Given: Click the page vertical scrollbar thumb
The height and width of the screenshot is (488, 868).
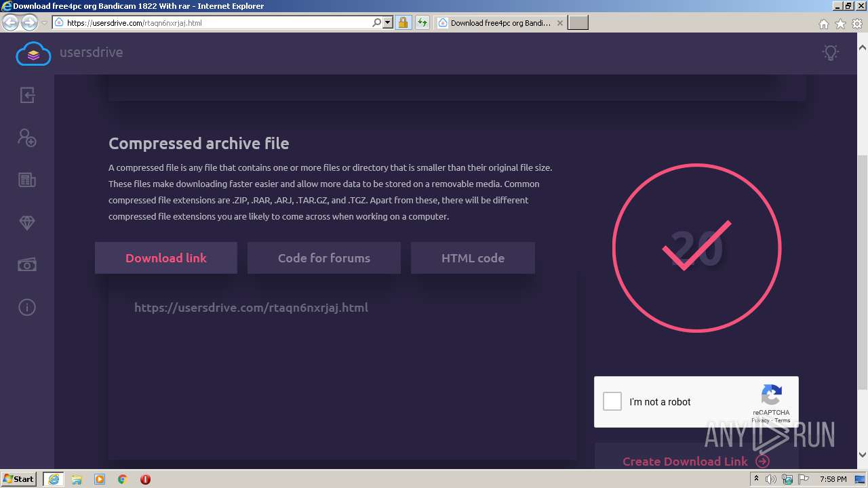Looking at the screenshot, I should click(x=862, y=272).
